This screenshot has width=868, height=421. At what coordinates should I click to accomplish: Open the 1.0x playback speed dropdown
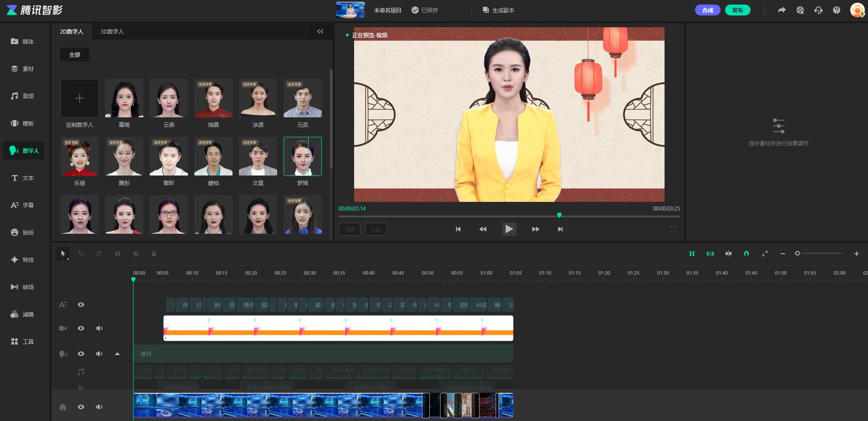pos(376,229)
